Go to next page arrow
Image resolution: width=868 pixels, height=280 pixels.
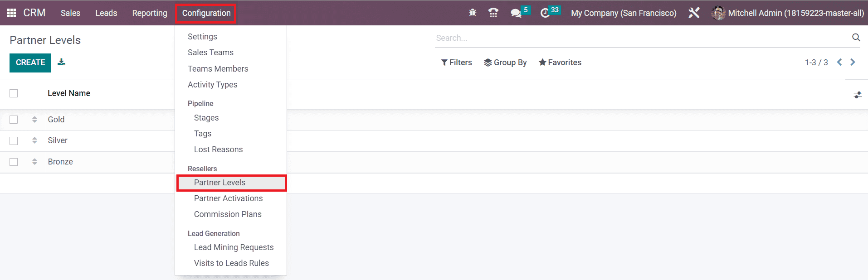point(853,63)
